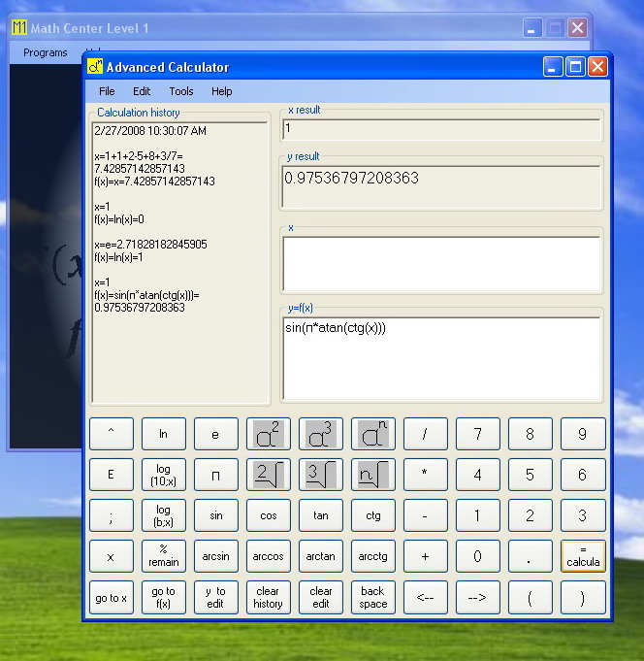Open the Edit menu
The height and width of the screenshot is (661, 644).
pos(142,91)
